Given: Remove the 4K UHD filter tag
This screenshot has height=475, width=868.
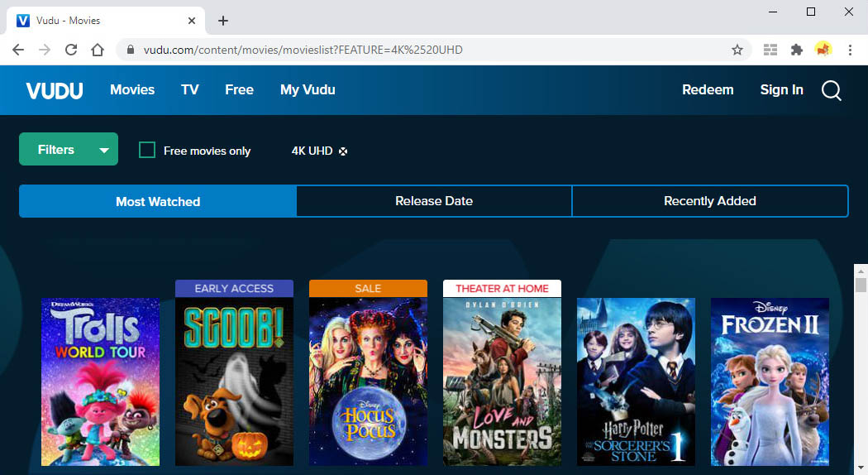Looking at the screenshot, I should [x=343, y=151].
